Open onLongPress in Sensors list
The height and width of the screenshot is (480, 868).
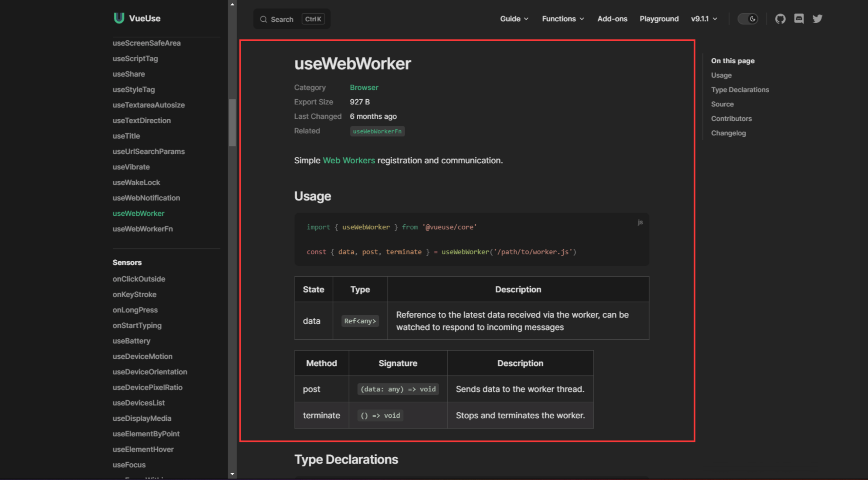coord(135,310)
